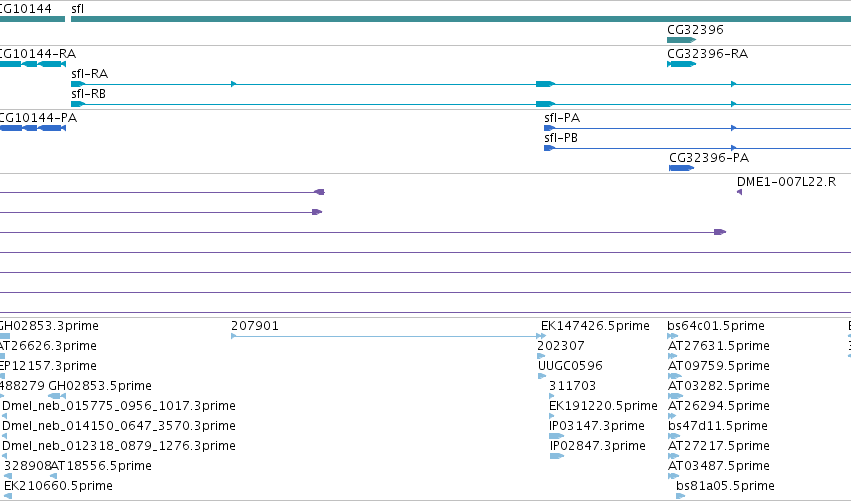Select the AT26626.3prime EST label
Viewport: 851px width, 501px height.
coord(48,346)
